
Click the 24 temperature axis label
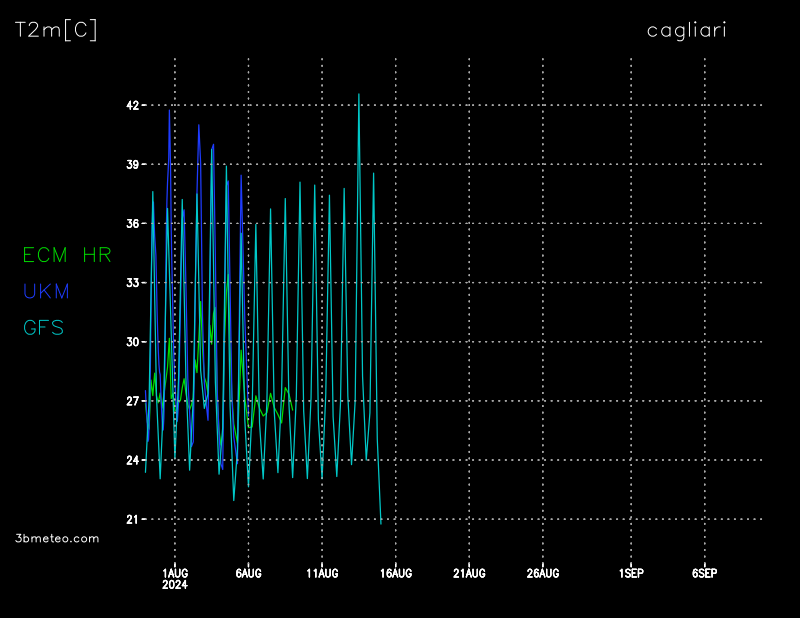132,460
